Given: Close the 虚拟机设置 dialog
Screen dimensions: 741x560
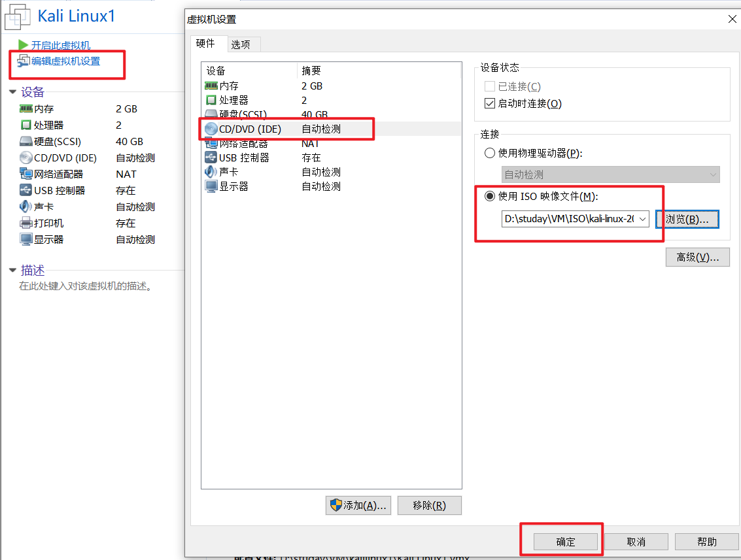Looking at the screenshot, I should tap(732, 19).
